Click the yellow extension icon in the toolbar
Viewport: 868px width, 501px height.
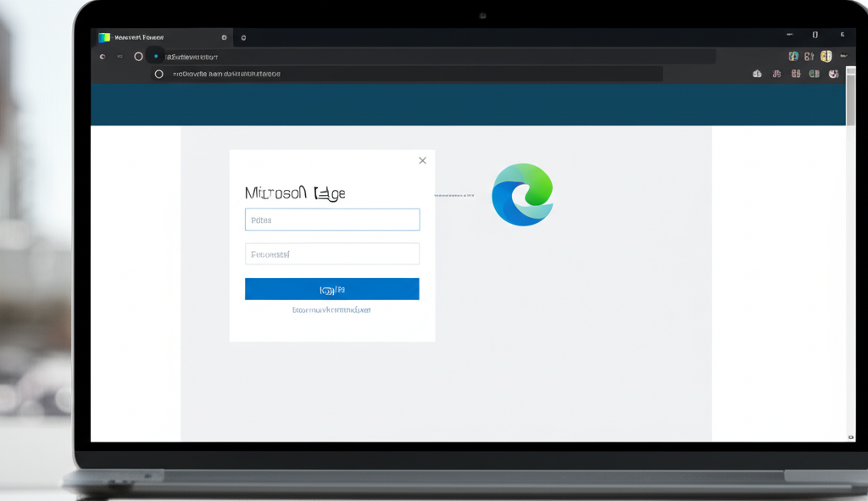[x=826, y=57]
